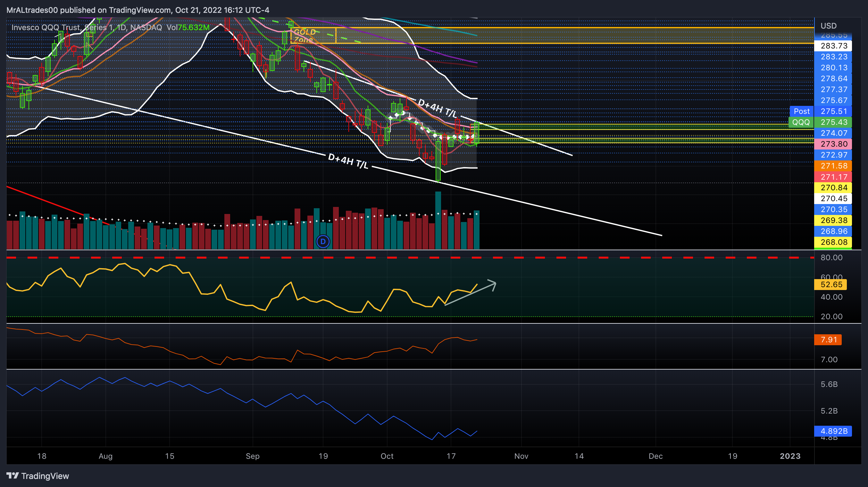Viewport: 868px width, 487px height.
Task: Select the pink 273.80 price label
Action: coord(833,144)
